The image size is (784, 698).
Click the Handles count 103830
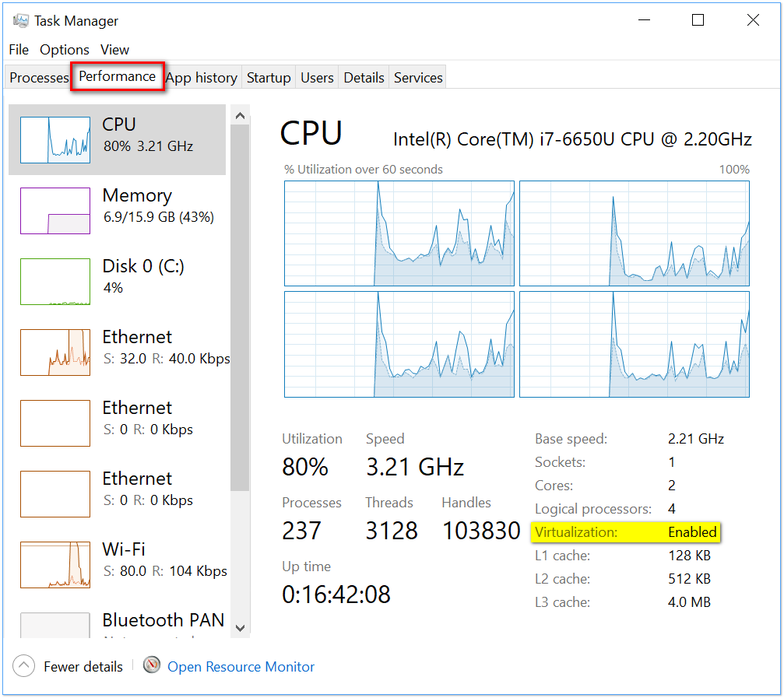point(481,531)
